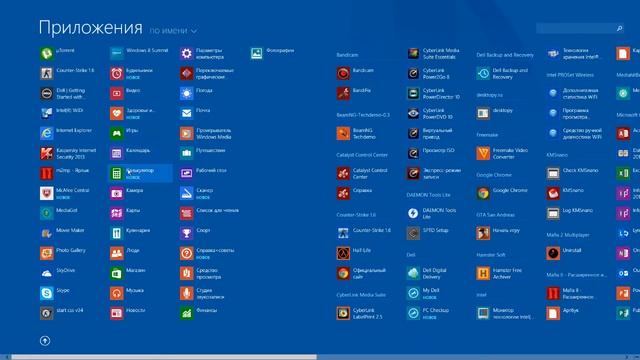640x360 pixels.
Task: Click the "Intel PROSet Wireless" group header
Action: 570,75
